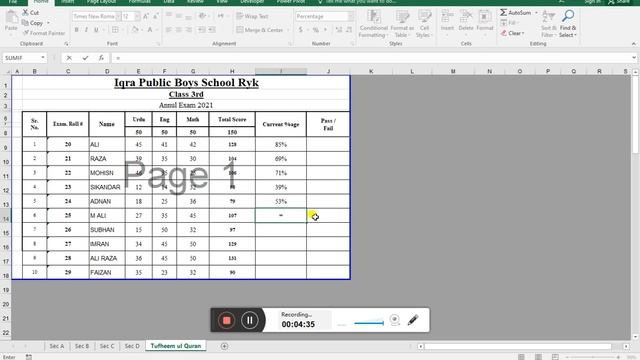Open Cell Styles gallery
The width and height of the screenshot is (640, 360).
tap(424, 24)
